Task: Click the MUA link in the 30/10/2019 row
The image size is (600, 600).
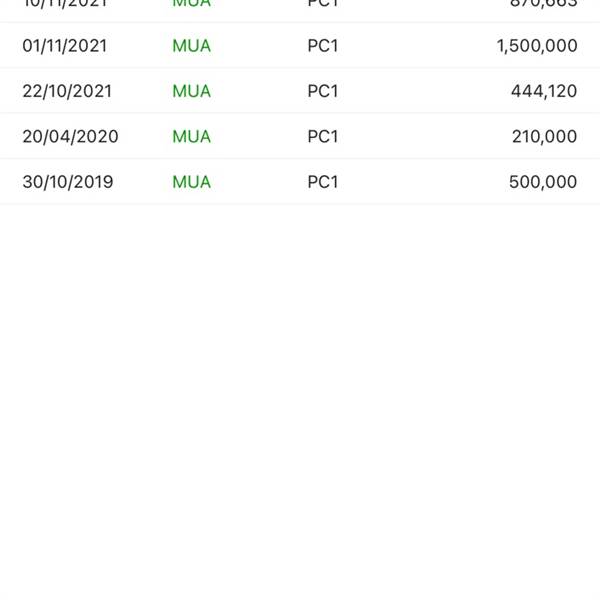Action: [191, 182]
